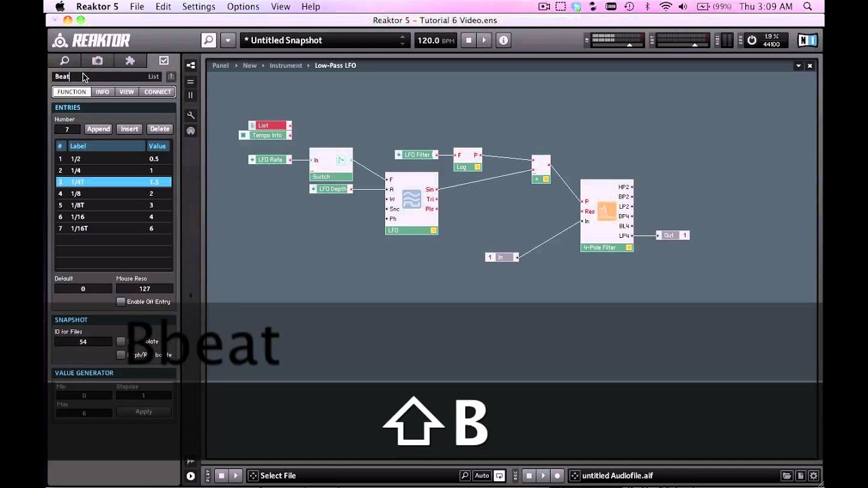This screenshot has width=868, height=488.
Task: Stop the bottom file player
Action: pyautogui.click(x=221, y=476)
